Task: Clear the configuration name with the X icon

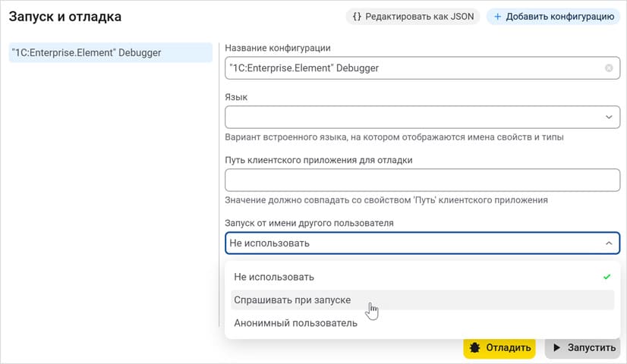Action: [x=609, y=68]
